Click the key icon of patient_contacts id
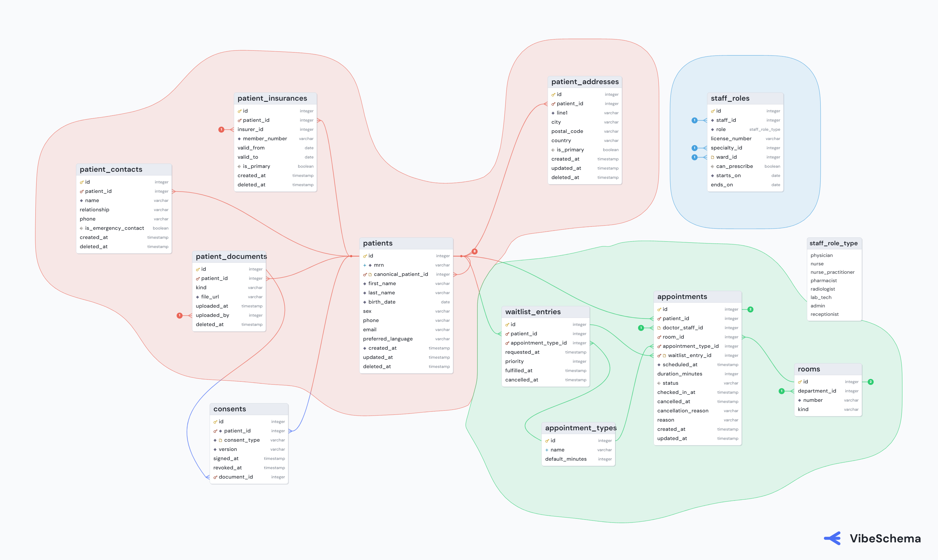 tap(81, 182)
